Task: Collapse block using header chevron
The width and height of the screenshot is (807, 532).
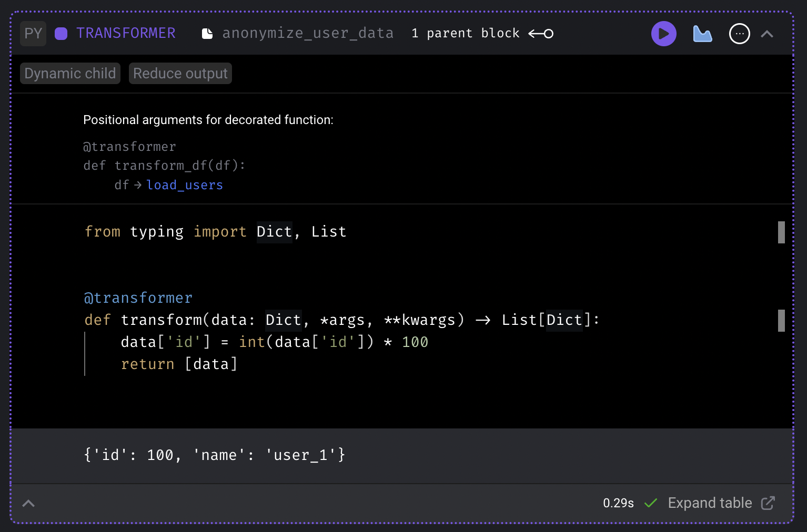Action: (767, 34)
